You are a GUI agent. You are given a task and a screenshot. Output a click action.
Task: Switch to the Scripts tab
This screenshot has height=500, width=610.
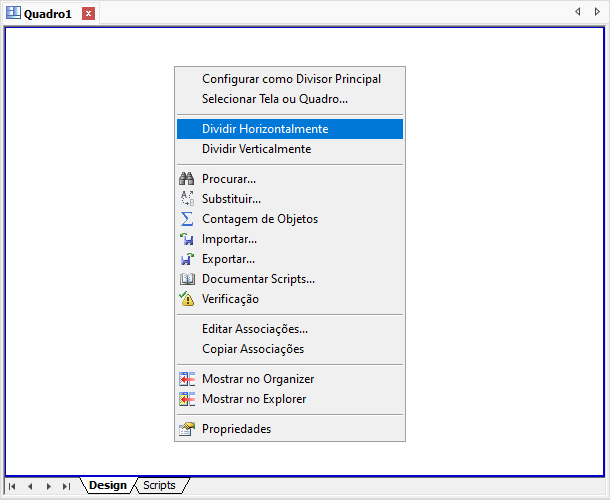point(159,486)
